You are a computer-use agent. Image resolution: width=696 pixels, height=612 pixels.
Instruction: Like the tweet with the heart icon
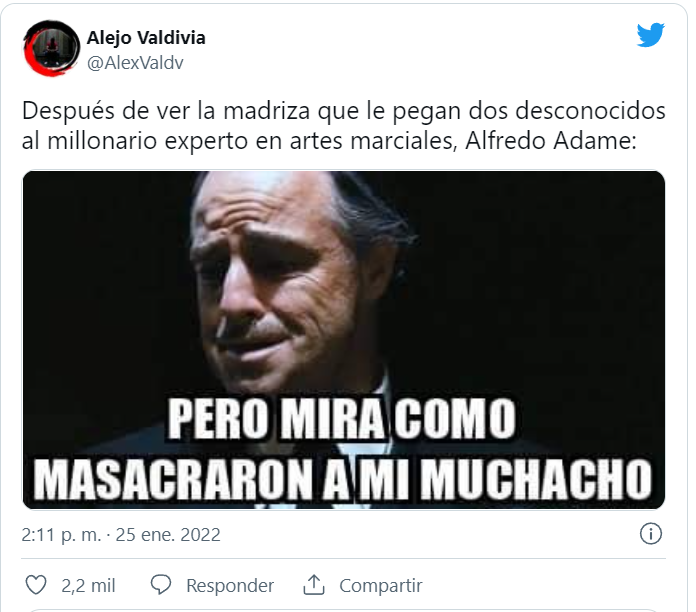(36, 584)
